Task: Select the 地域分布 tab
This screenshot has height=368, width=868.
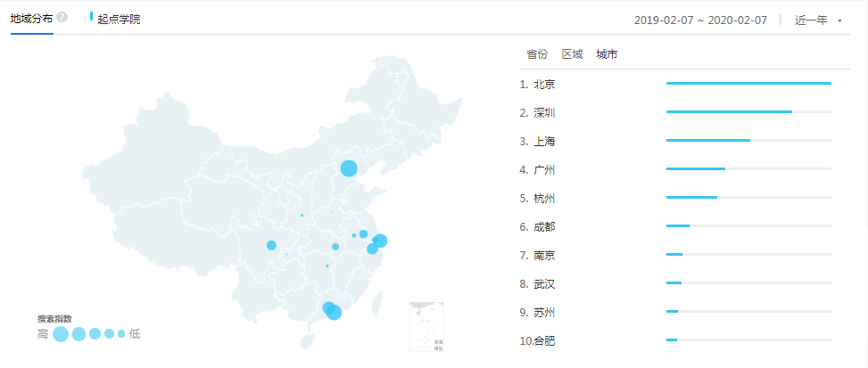Action: [x=31, y=18]
